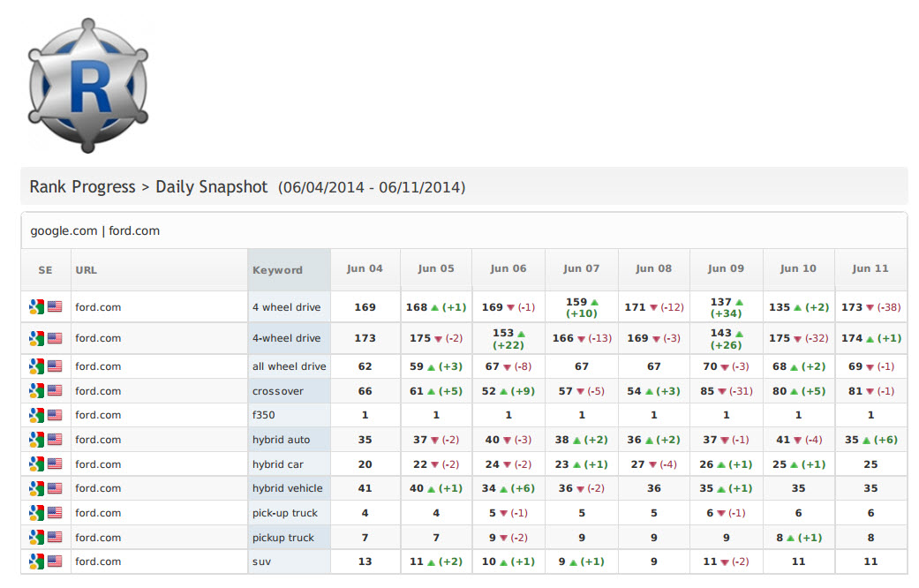Select the 'f350' keyword cell
The height and width of the screenshot is (588, 919).
pos(289,415)
